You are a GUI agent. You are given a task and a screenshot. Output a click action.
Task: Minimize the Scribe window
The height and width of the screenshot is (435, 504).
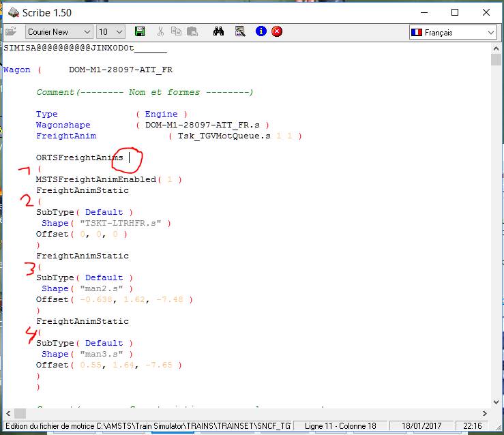[x=424, y=13]
